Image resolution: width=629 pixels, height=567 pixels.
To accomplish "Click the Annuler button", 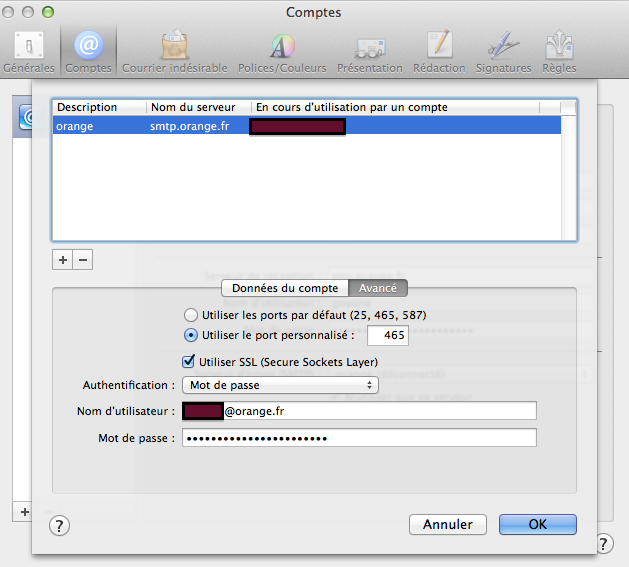I will [448, 524].
